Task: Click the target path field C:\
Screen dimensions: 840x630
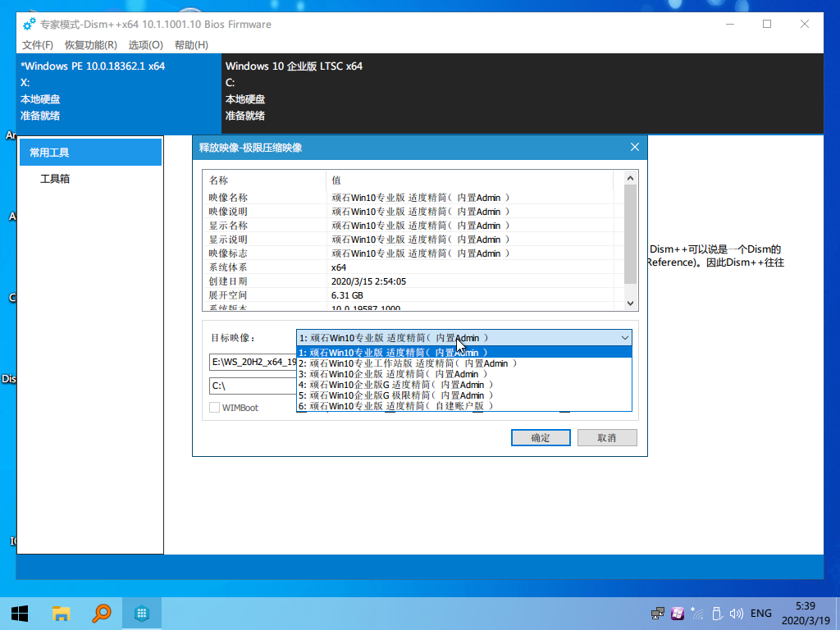Action: [x=253, y=386]
